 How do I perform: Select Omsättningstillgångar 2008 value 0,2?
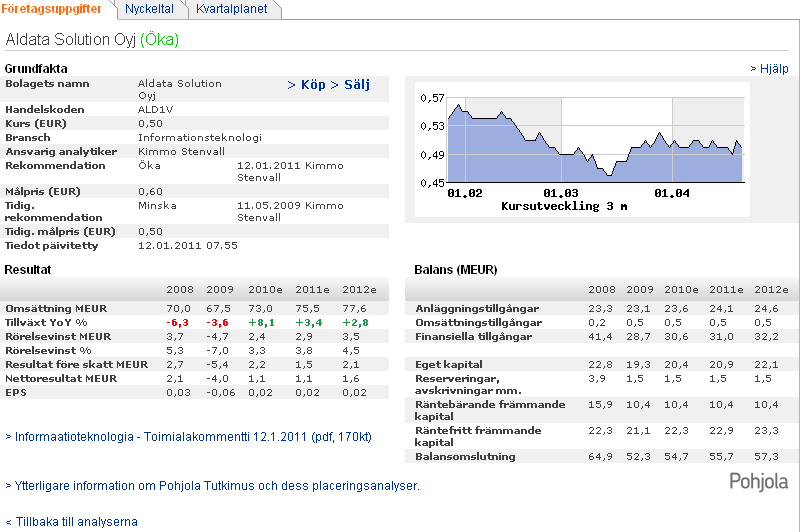tap(597, 322)
